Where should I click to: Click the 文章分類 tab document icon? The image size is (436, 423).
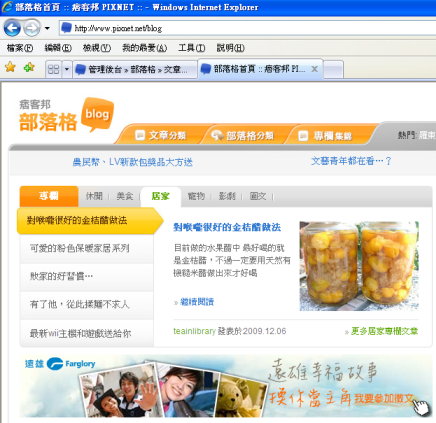140,135
